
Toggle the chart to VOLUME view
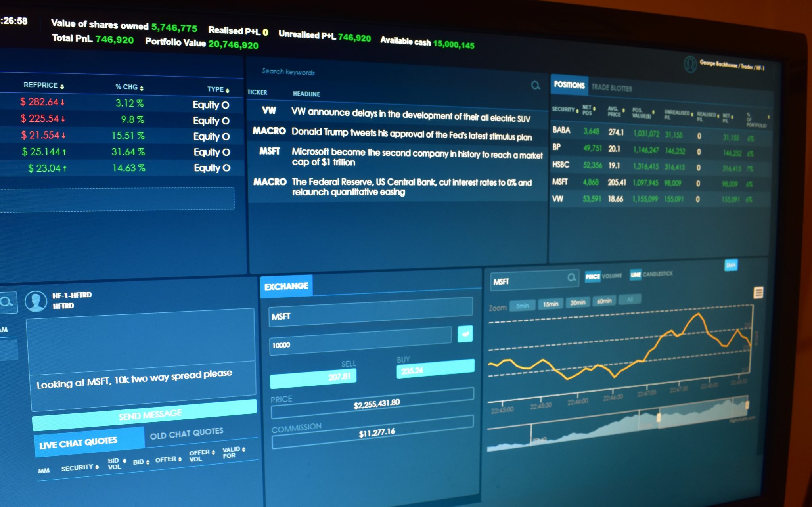coord(612,276)
